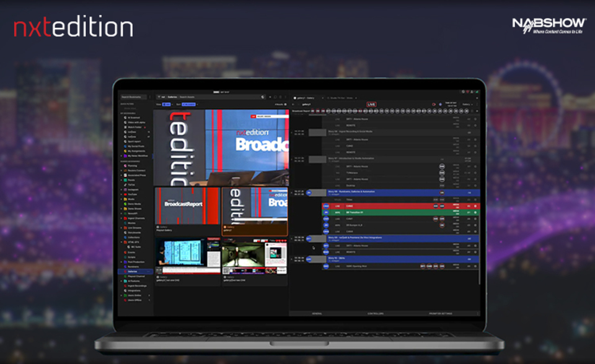595x364 pixels.
Task: Click the Instagram icon in the left sidebar
Action: click(124, 190)
